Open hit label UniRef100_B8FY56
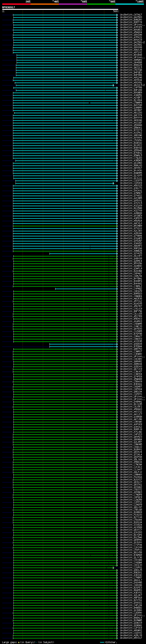Screen dimensions: 146x644 click(x=131, y=311)
